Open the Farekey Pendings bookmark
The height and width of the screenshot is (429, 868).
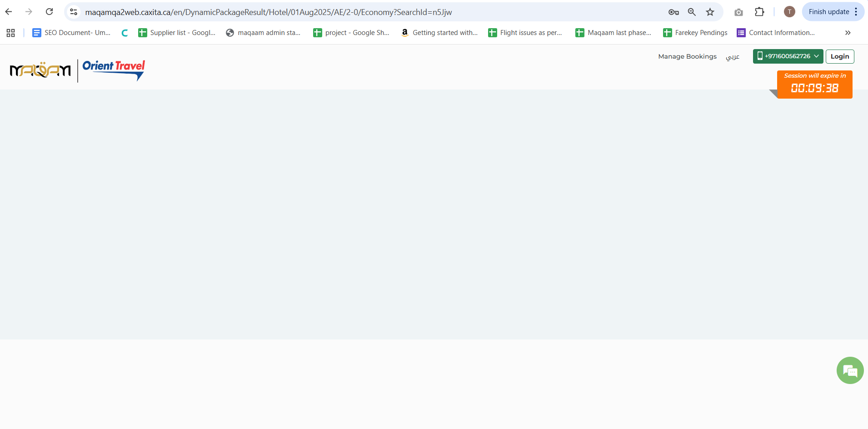(695, 33)
